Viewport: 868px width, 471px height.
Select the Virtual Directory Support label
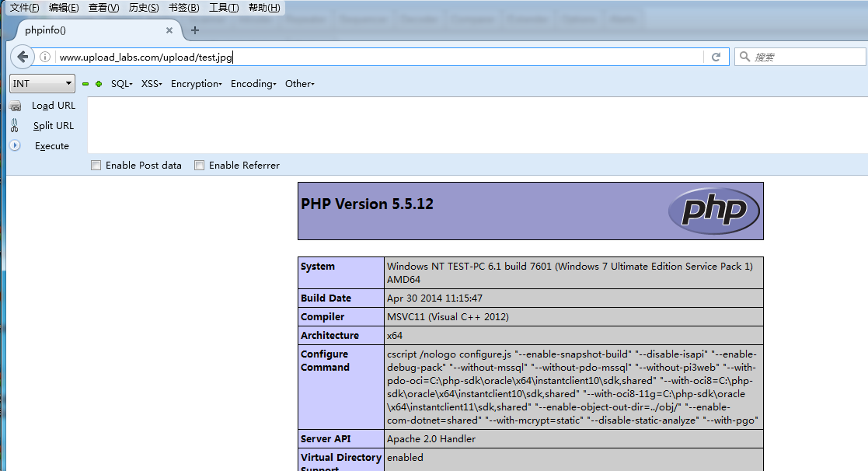pos(341,463)
